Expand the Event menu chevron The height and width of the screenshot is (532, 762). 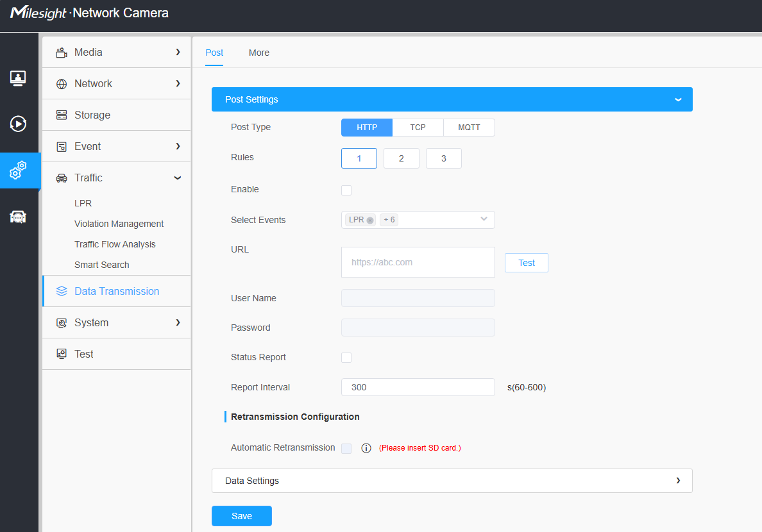click(178, 146)
